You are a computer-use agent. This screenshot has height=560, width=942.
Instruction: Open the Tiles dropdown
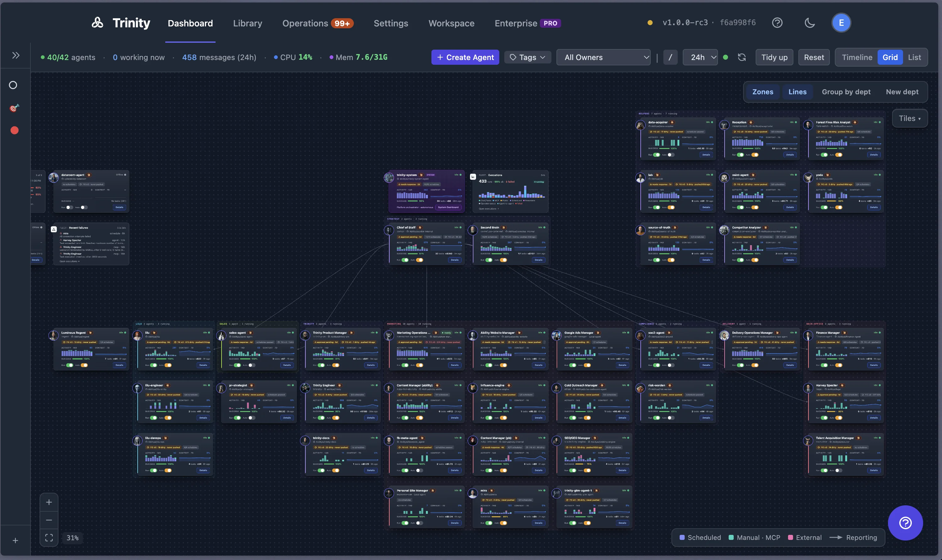pyautogui.click(x=910, y=118)
